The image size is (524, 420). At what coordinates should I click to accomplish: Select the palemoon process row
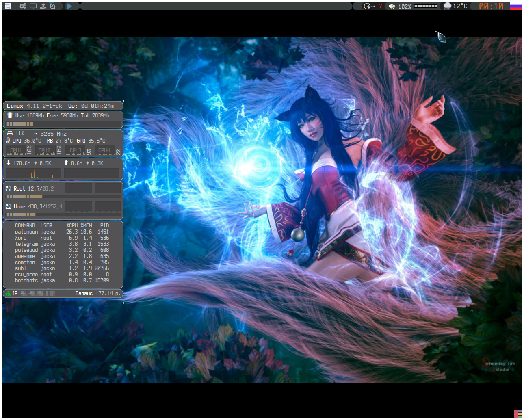[62, 232]
